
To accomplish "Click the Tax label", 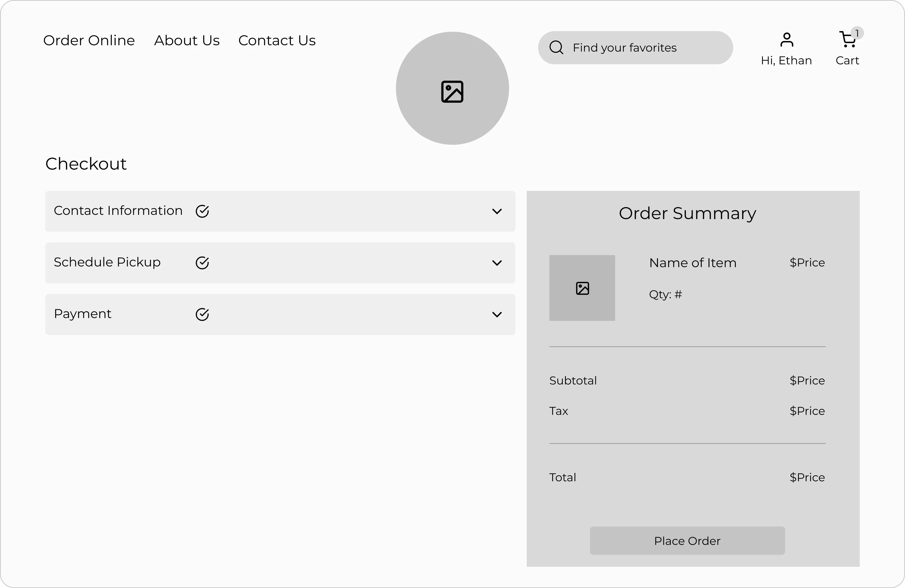I will (x=559, y=411).
